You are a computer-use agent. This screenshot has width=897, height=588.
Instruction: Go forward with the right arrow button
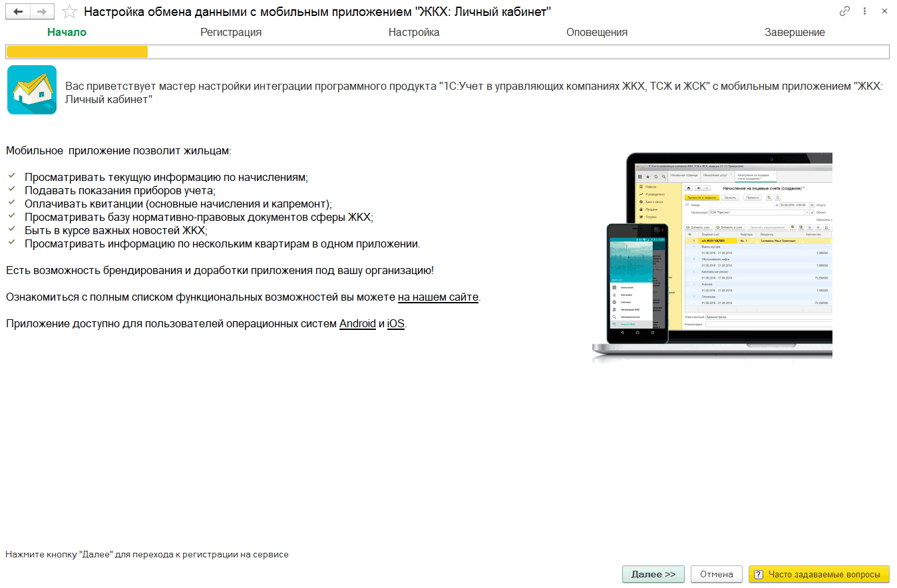[42, 12]
